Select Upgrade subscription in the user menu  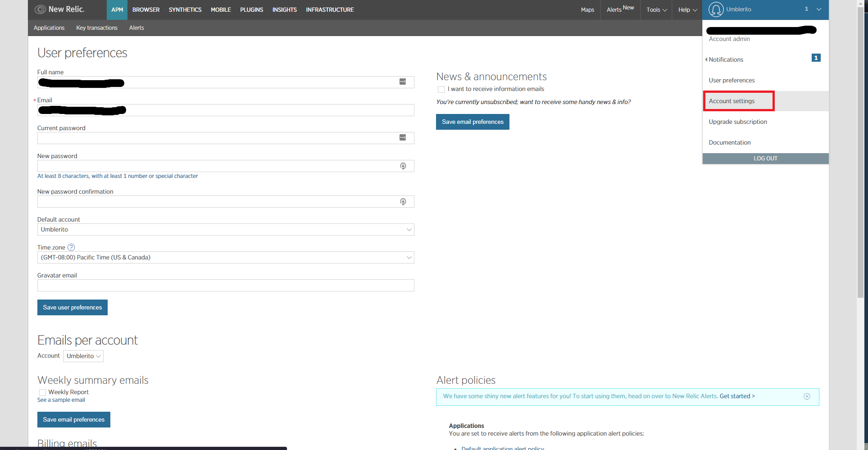pos(738,122)
